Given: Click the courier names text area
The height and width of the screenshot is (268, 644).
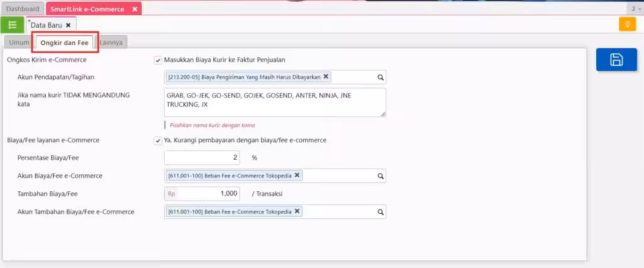Looking at the screenshot, I should (x=275, y=103).
